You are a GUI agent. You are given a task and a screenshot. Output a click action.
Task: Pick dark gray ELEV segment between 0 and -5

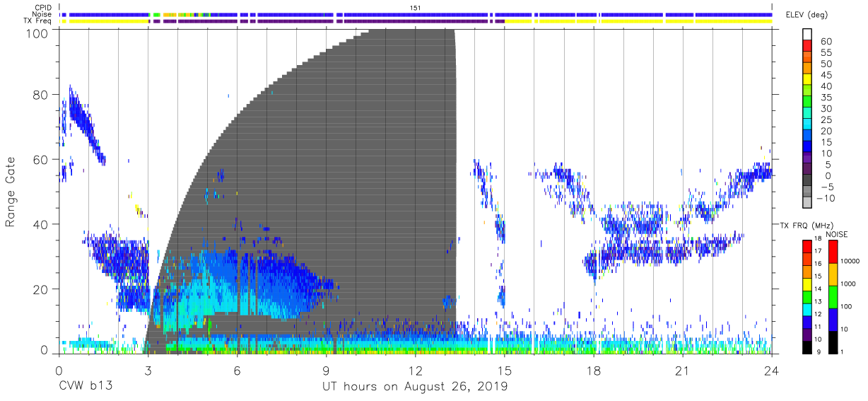coord(808,181)
